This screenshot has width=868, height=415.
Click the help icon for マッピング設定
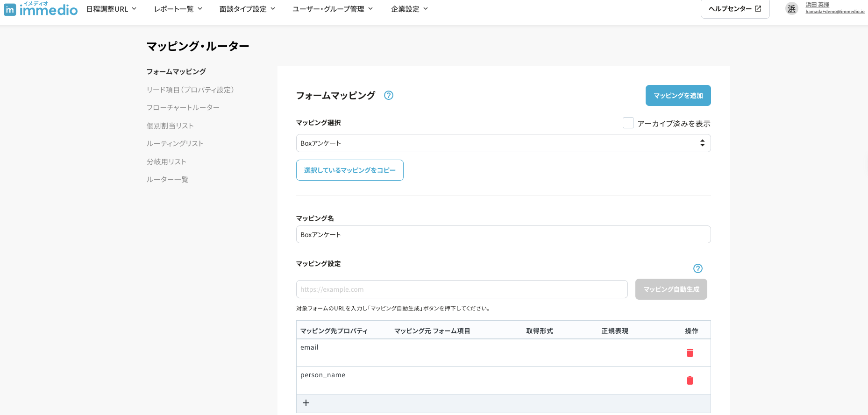click(697, 268)
